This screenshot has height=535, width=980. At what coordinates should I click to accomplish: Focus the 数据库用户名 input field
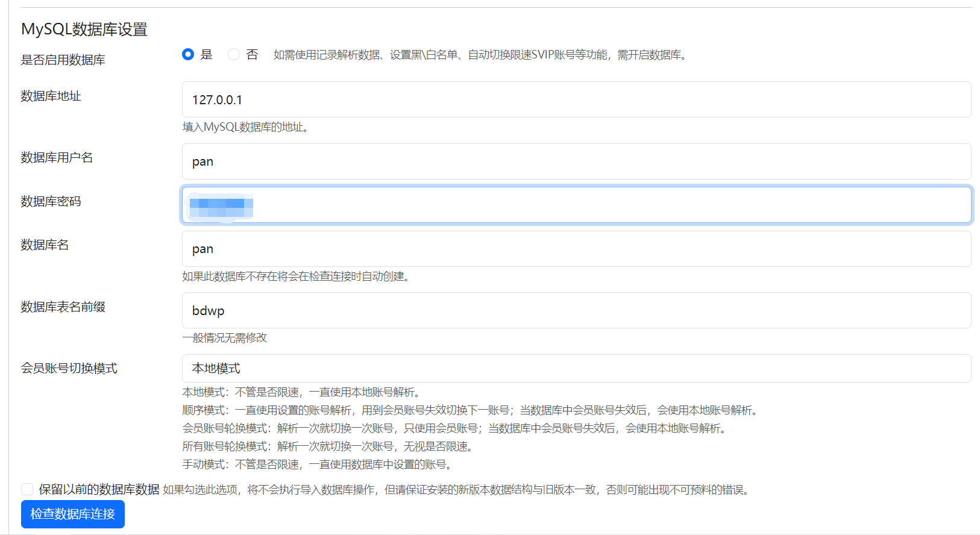(576, 161)
